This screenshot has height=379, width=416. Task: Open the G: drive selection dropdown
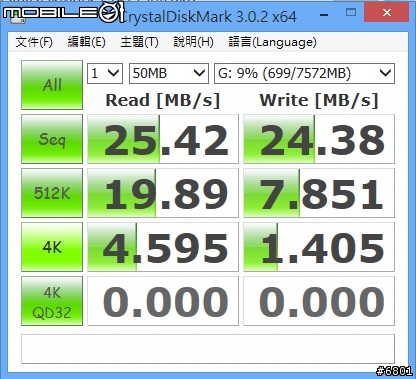pos(304,73)
